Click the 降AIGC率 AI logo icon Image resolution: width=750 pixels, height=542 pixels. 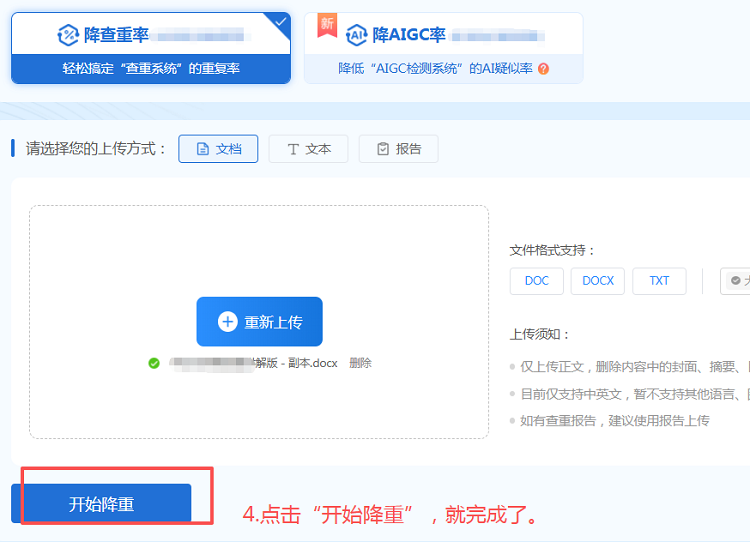(x=357, y=35)
